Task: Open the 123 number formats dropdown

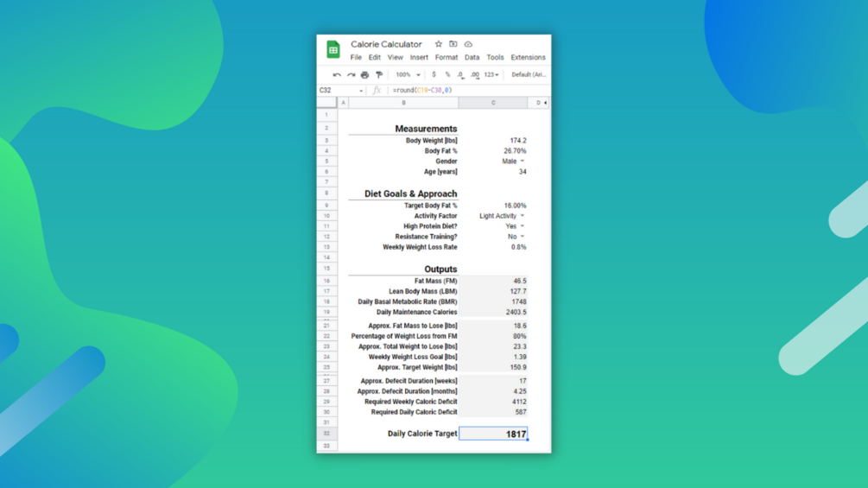Action: click(491, 74)
